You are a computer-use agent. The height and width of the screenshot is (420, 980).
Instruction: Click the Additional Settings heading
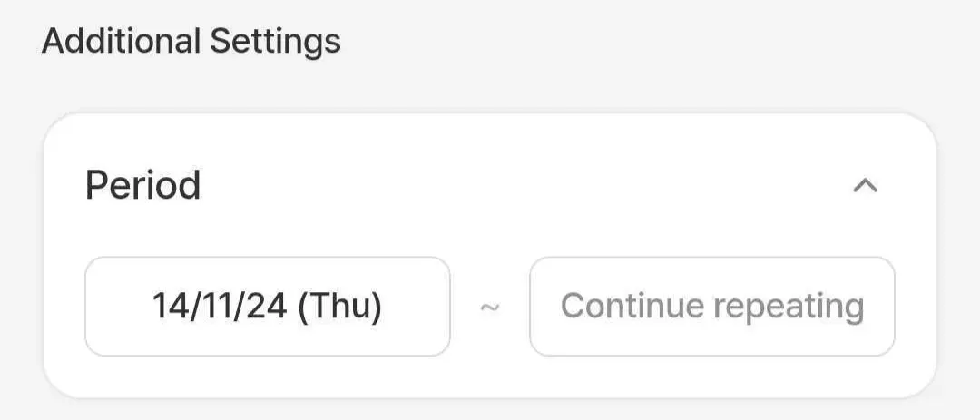(x=191, y=41)
